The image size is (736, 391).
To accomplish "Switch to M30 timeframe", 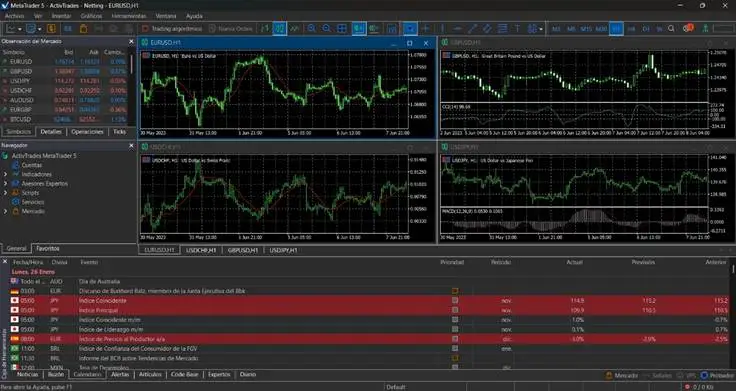I will click(x=601, y=29).
